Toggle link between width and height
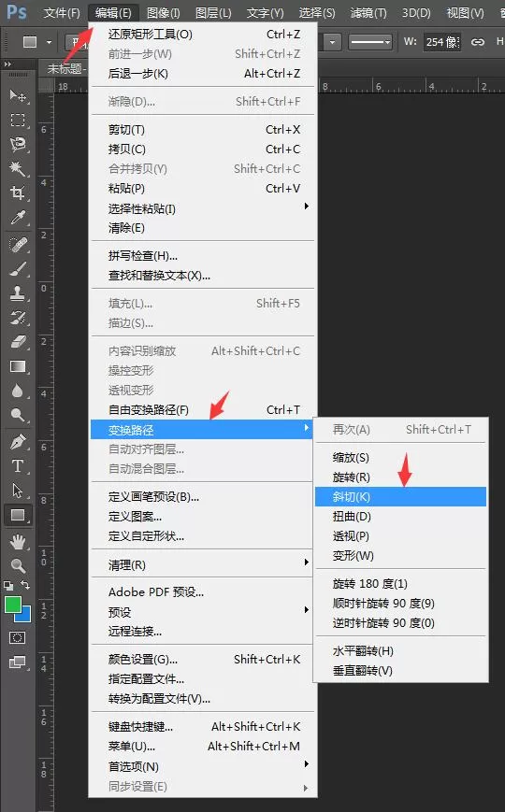 coord(478,42)
